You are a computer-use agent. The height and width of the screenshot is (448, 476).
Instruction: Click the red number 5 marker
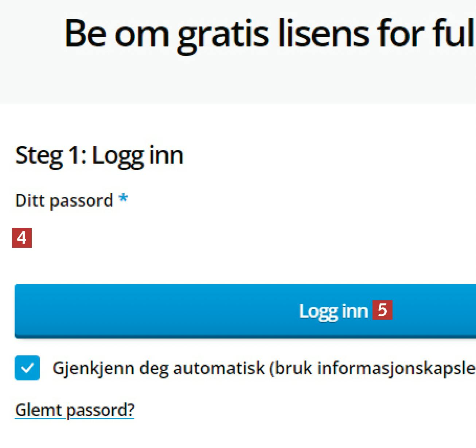click(382, 310)
